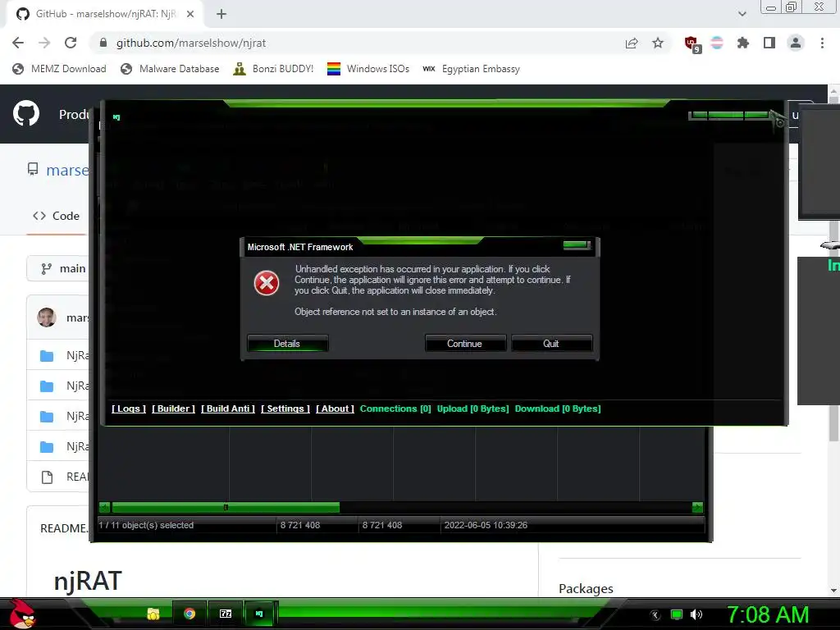Switch to 7-Zip from the taskbar
840x630 pixels.
226,614
